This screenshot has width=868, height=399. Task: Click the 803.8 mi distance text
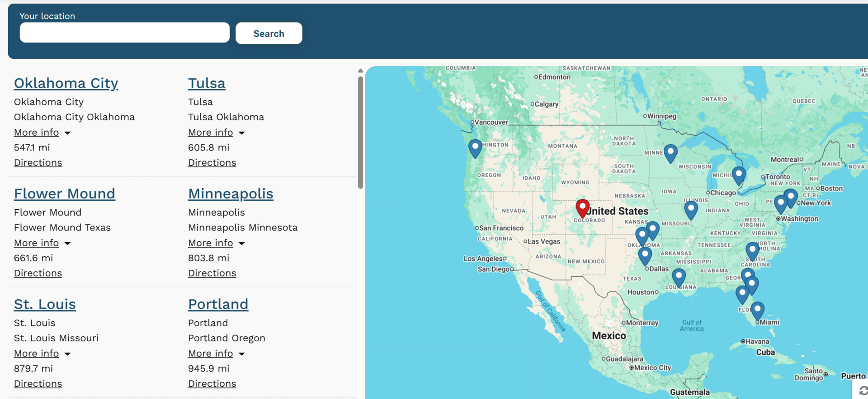[209, 258]
